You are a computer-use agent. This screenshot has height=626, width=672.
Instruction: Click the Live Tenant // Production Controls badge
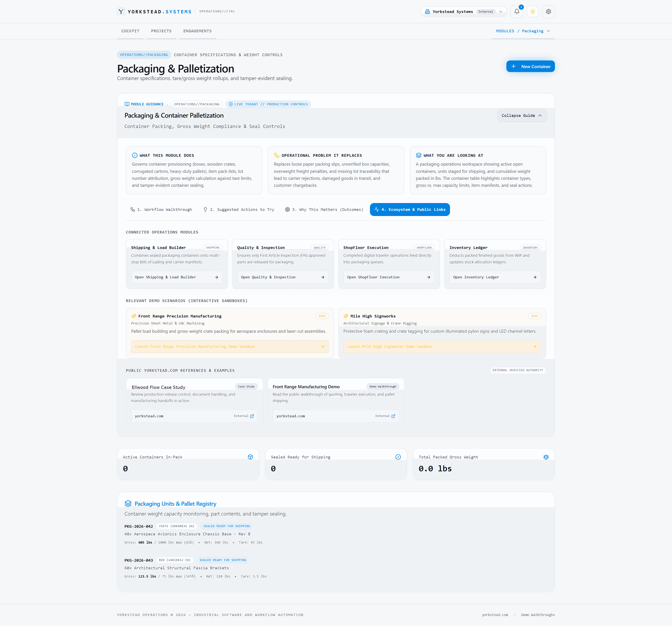[x=268, y=104]
